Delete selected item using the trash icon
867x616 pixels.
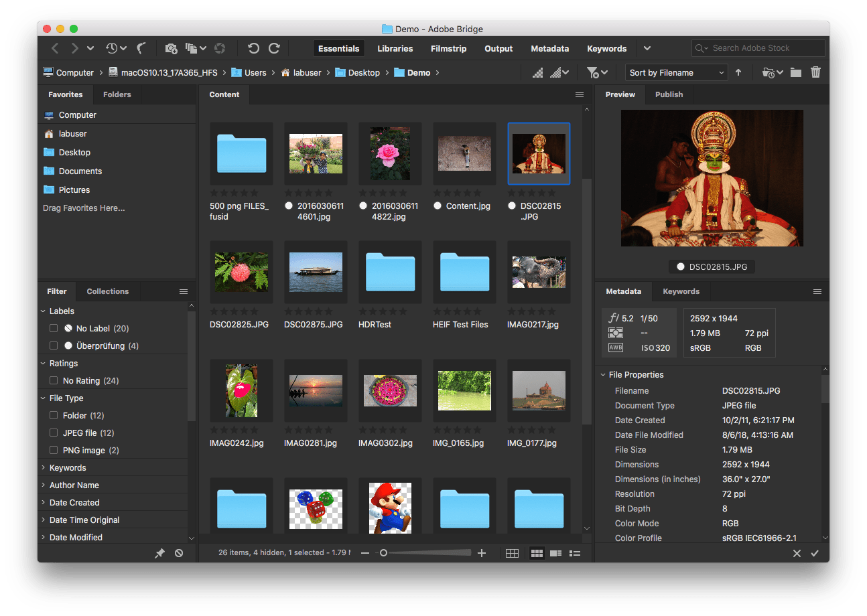tap(815, 72)
